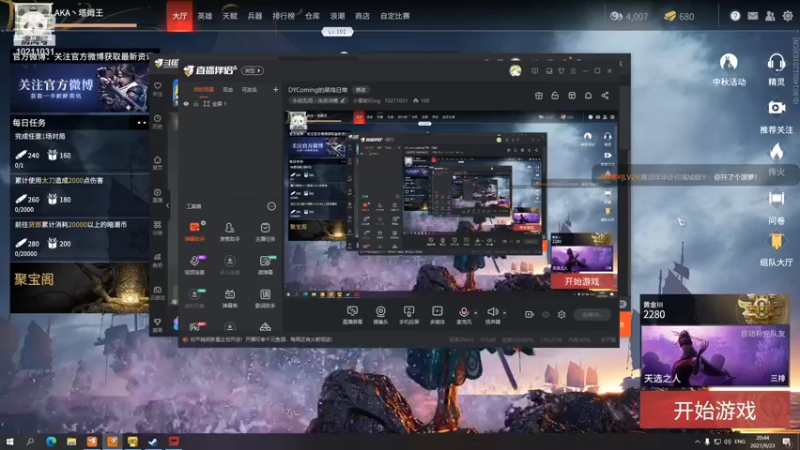800x450 pixels.
Task: Click the record icon in the streaming toolbar
Action: point(529,314)
